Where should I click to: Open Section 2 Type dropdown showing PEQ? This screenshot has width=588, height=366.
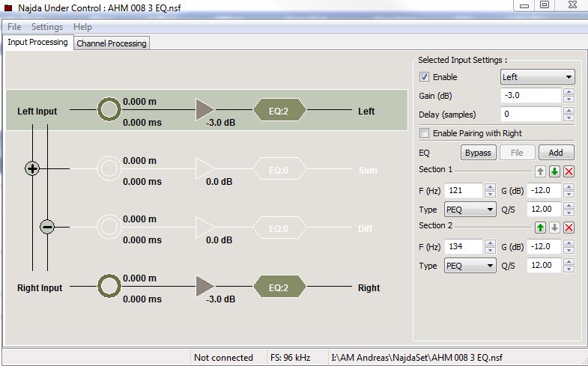(470, 265)
